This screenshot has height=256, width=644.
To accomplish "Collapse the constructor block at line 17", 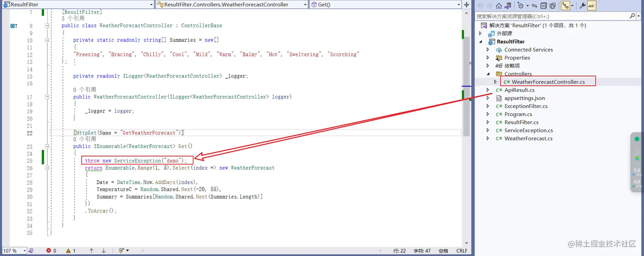I will [47, 97].
